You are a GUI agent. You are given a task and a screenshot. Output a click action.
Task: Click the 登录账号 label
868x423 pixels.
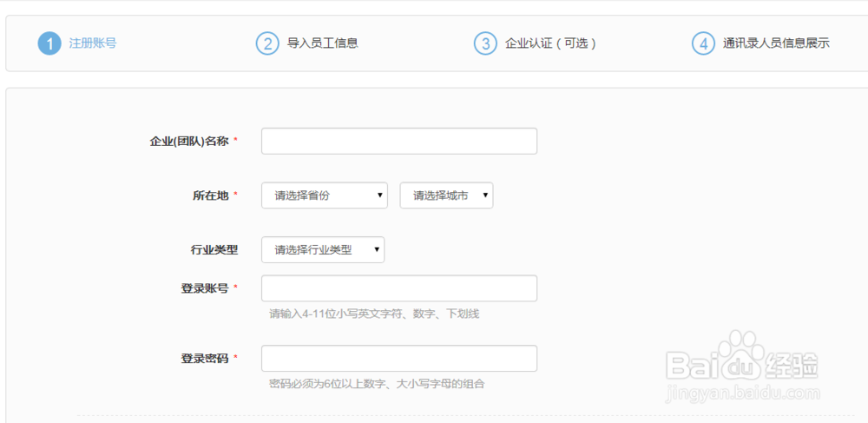tap(205, 288)
